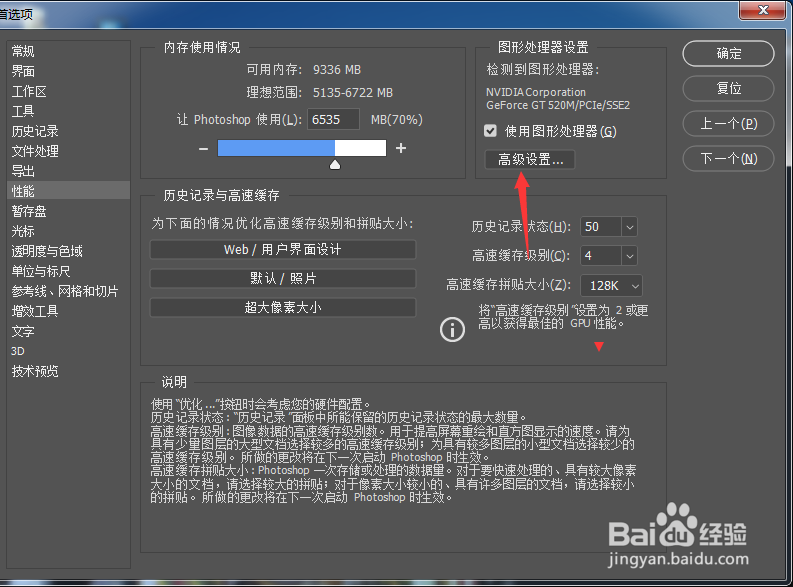The image size is (793, 587).
Task: Click the memory usage slider bar
Action: pos(302,148)
